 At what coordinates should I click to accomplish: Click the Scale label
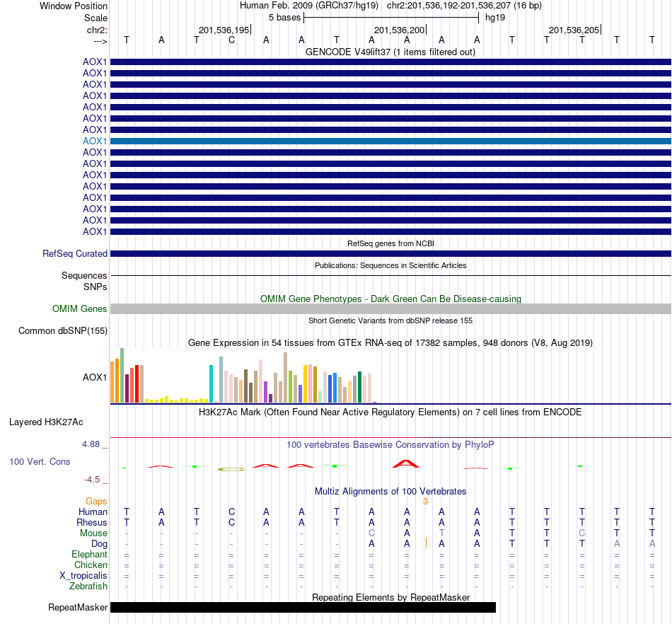point(95,18)
